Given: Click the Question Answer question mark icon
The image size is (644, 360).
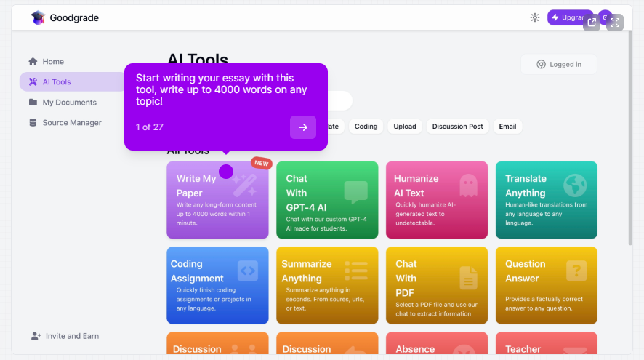Looking at the screenshot, I should 576,271.
